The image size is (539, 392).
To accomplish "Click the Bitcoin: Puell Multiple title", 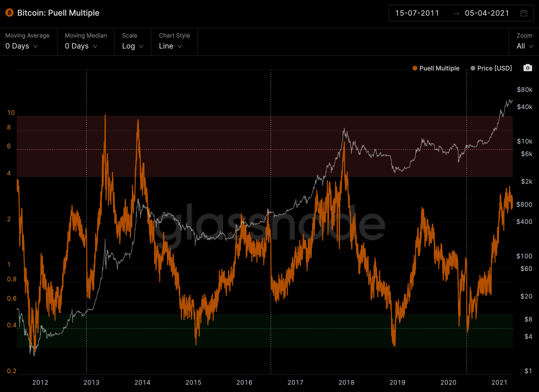I will click(58, 13).
